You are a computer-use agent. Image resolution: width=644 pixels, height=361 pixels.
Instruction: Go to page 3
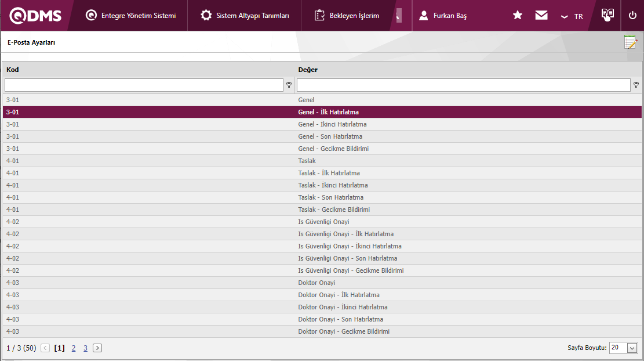point(85,348)
